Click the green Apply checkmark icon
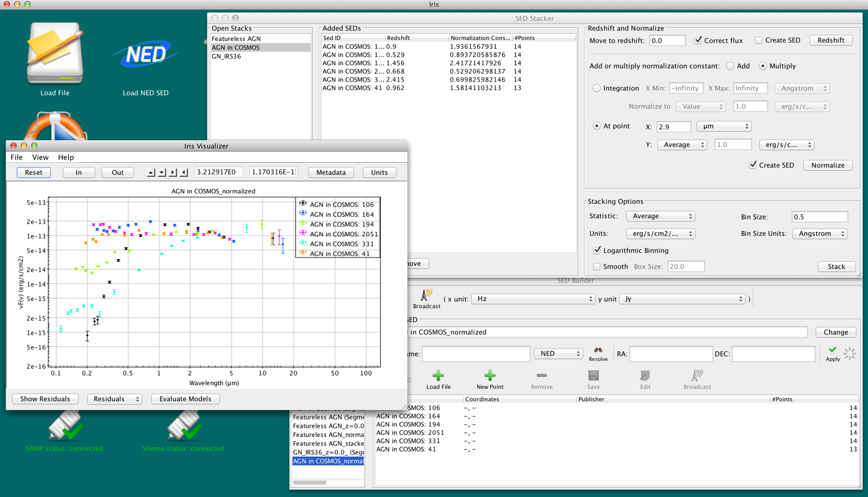This screenshot has height=497, width=868. (x=832, y=350)
